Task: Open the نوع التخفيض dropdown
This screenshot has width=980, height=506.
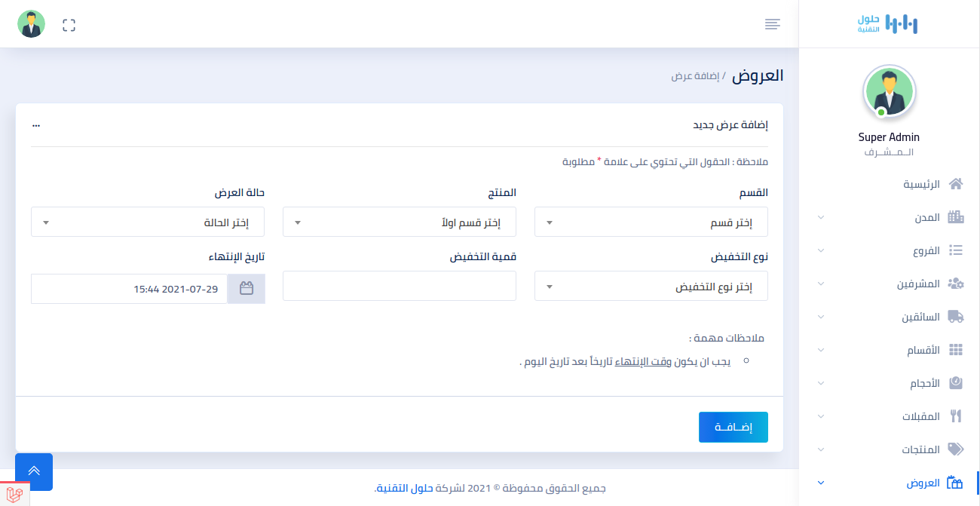Action: click(651, 287)
